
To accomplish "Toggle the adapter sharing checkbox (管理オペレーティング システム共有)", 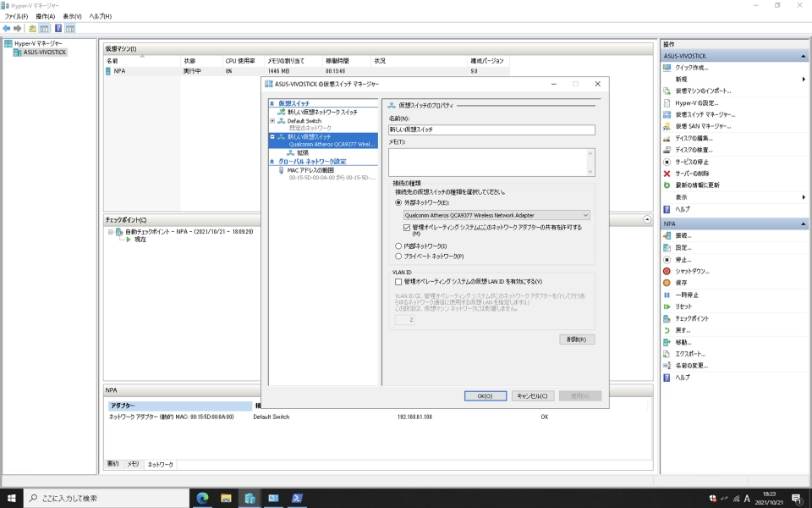I will coord(407,228).
